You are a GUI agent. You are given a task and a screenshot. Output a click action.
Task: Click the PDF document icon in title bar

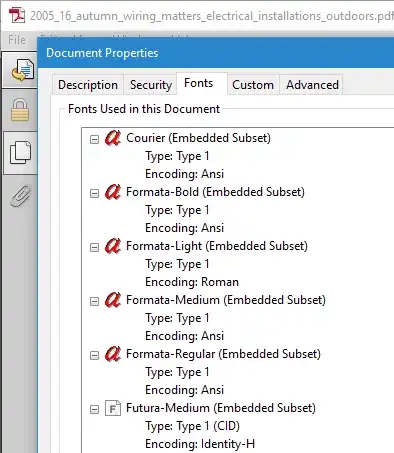pyautogui.click(x=17, y=15)
